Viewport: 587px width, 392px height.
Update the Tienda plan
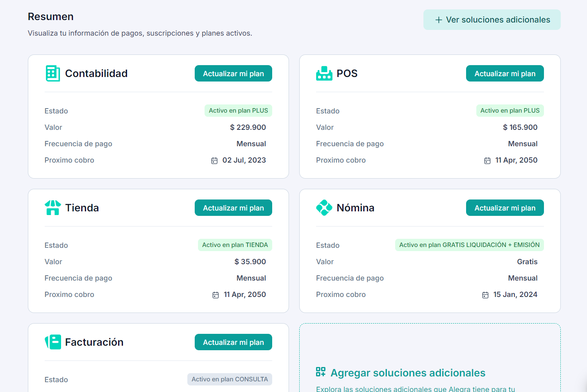pyautogui.click(x=233, y=208)
